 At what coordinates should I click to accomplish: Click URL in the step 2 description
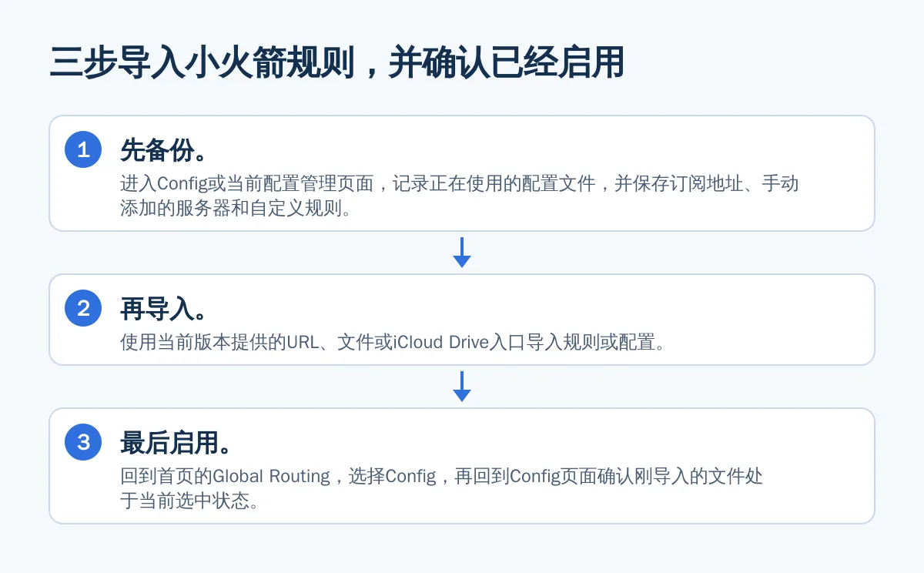tap(302, 343)
